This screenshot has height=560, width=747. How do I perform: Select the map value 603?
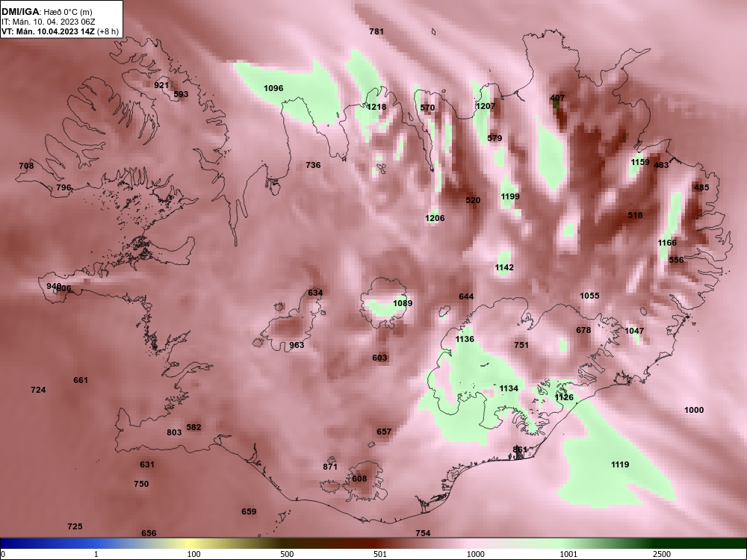pyautogui.click(x=379, y=358)
